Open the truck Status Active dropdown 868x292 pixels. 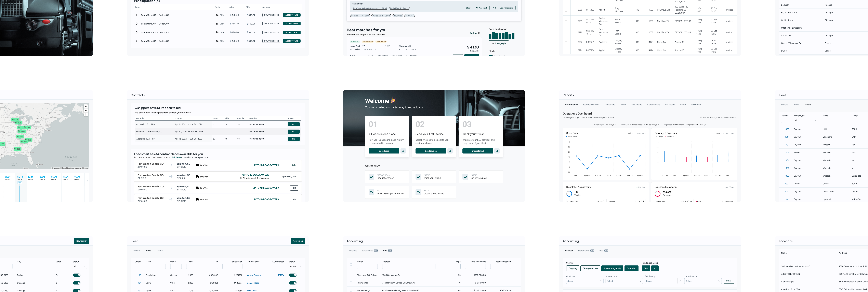click(x=296, y=266)
